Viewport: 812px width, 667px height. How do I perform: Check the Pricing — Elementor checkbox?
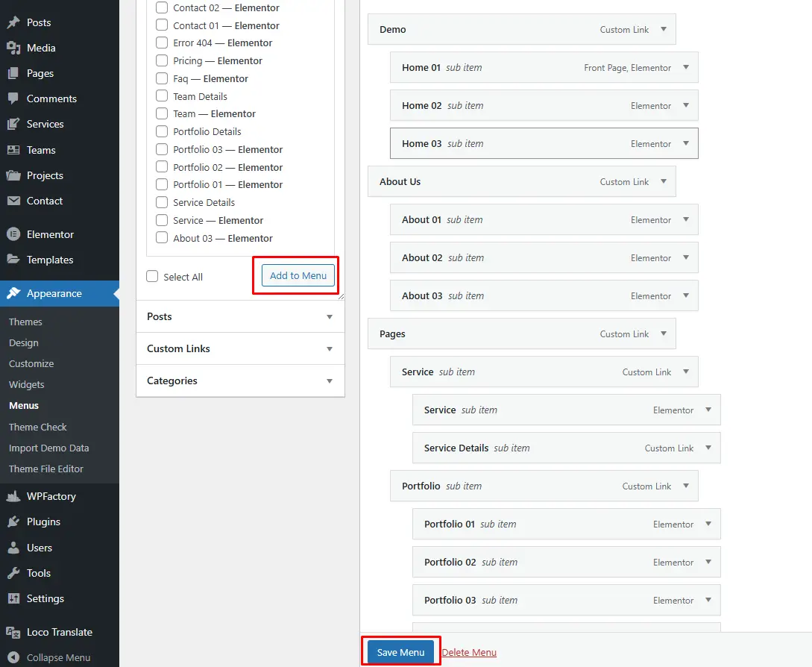[x=162, y=60]
